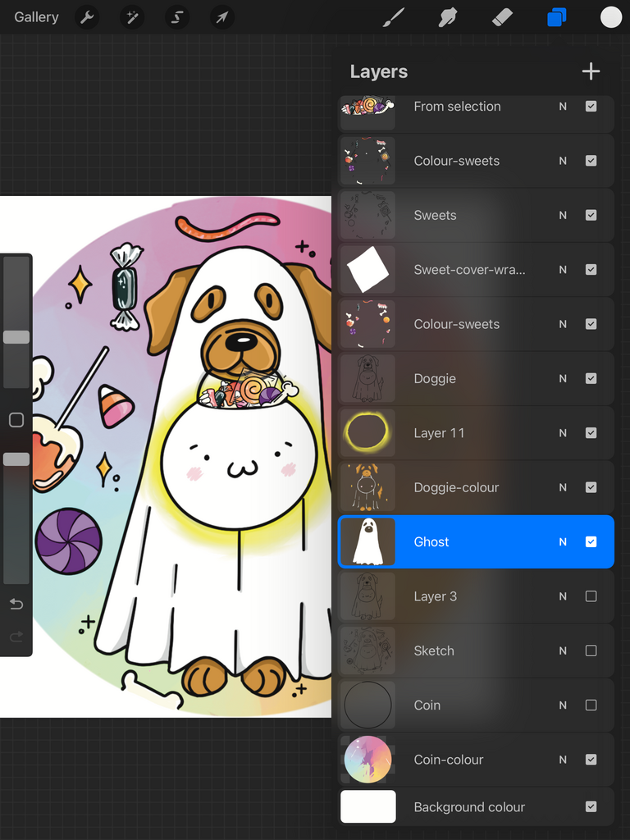Open the active color circle
Viewport: 630px width, 840px height.
pyautogui.click(x=611, y=17)
